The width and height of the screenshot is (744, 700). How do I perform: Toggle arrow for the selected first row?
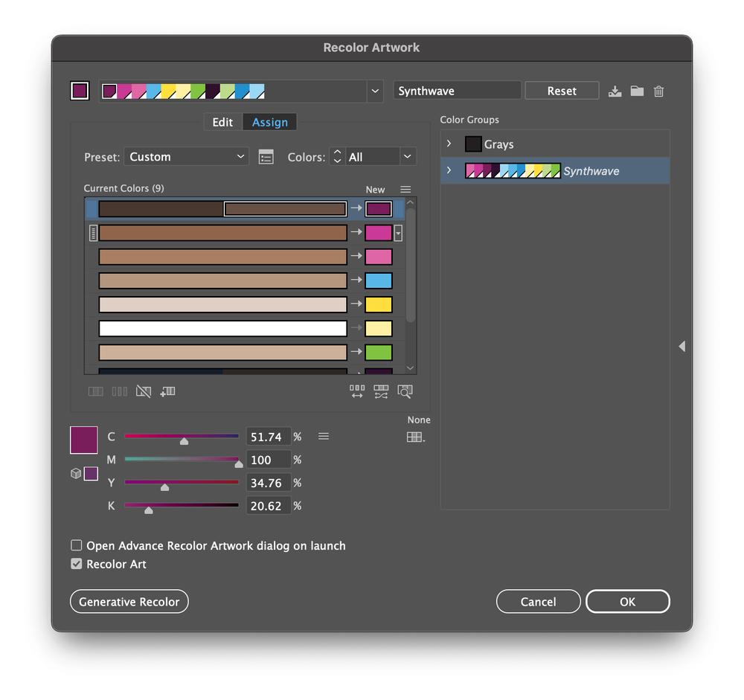coord(356,208)
